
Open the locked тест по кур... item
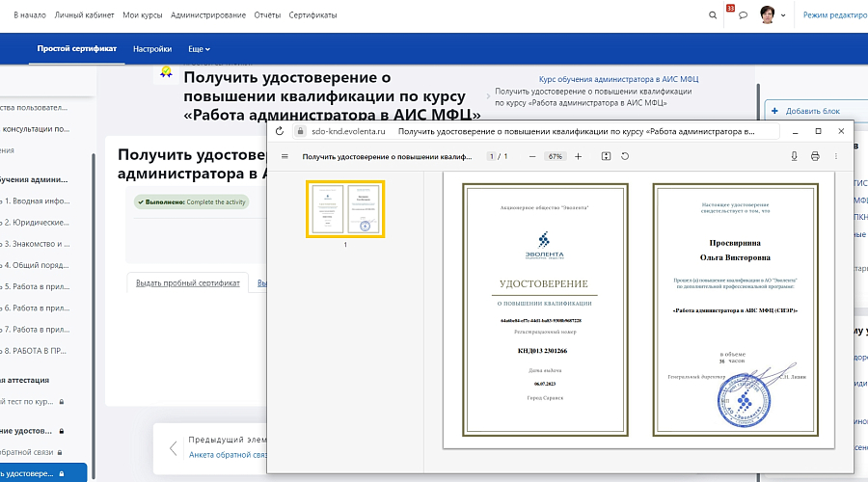27,402
